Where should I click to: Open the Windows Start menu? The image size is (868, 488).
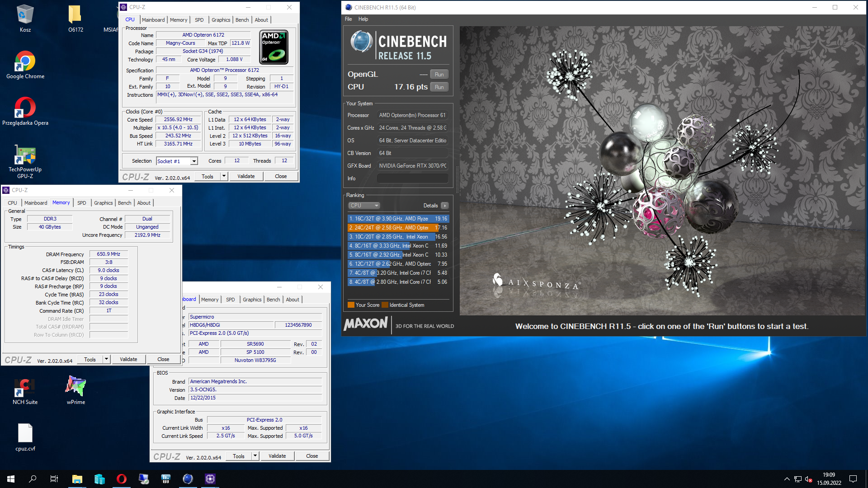click(11, 479)
